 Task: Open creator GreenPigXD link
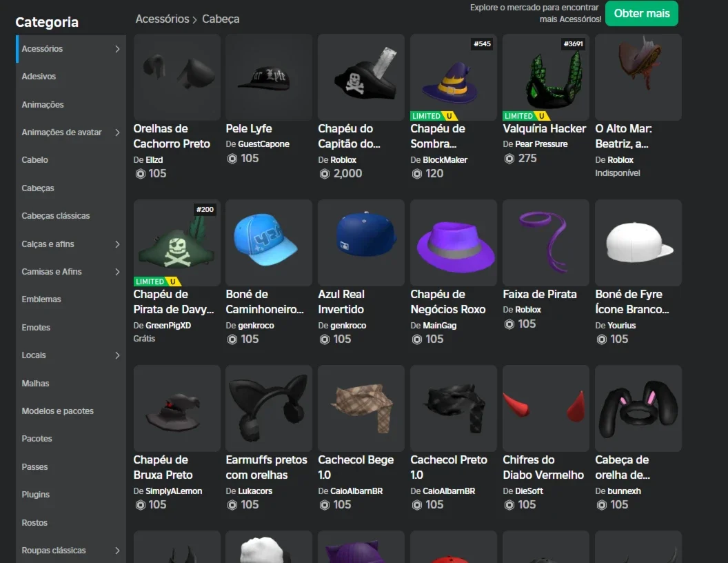click(x=168, y=326)
